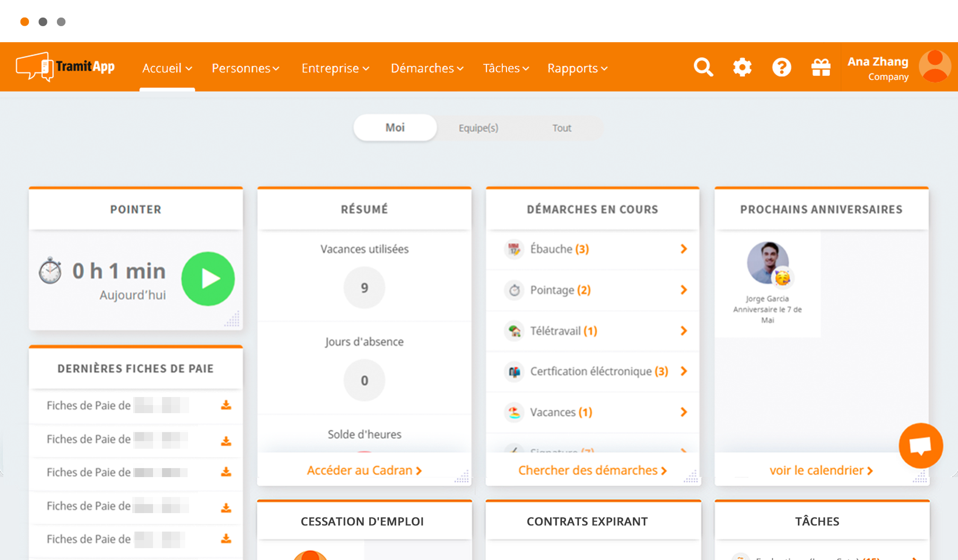Screen dimensions: 958x560
Task: Click the Pointage clock icon
Action: (x=514, y=290)
